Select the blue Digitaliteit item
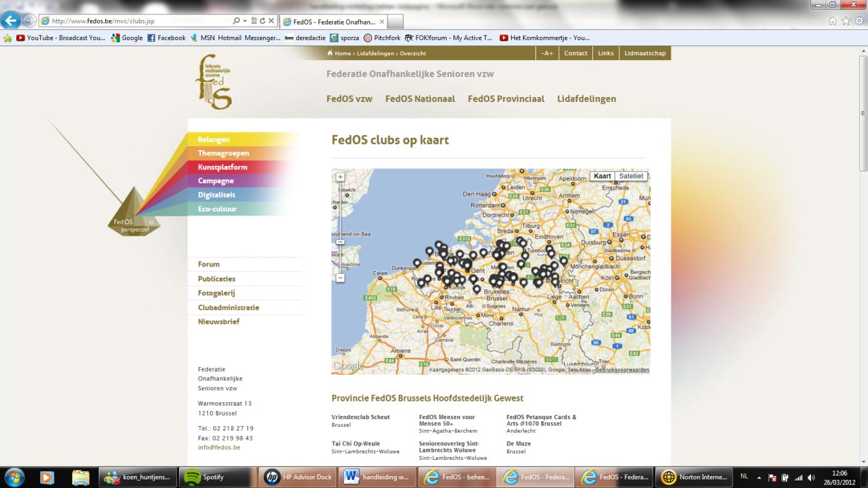 (x=217, y=195)
